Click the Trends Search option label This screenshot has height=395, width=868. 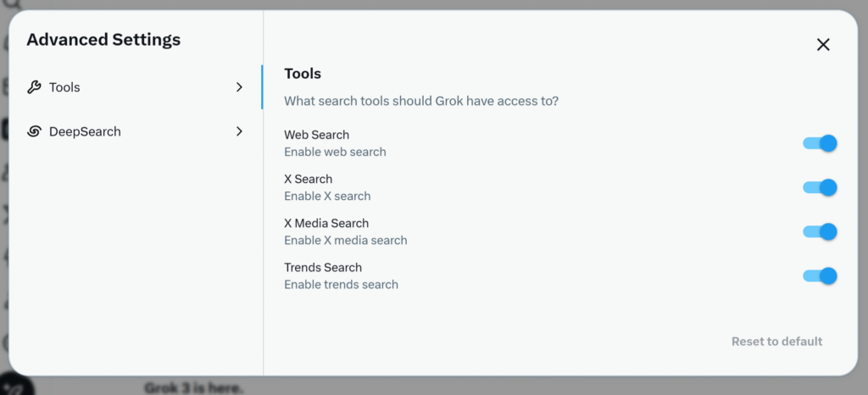pyautogui.click(x=323, y=268)
